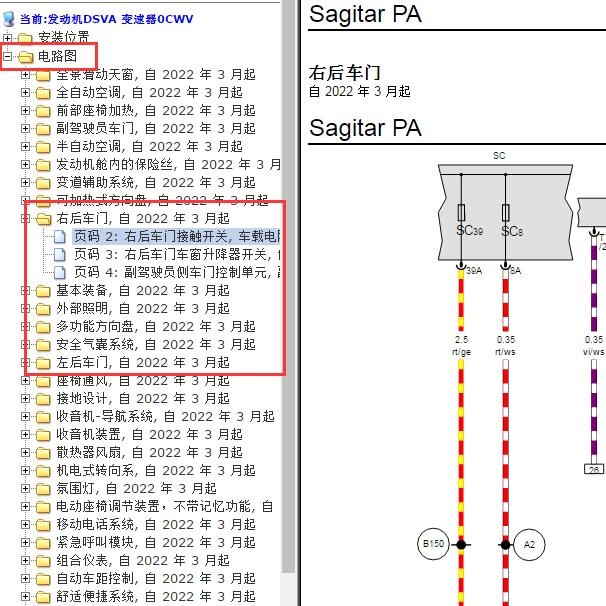Click the computer icon beside 当前:发动机DSVA
The height and width of the screenshot is (606, 606).
pos(9,19)
